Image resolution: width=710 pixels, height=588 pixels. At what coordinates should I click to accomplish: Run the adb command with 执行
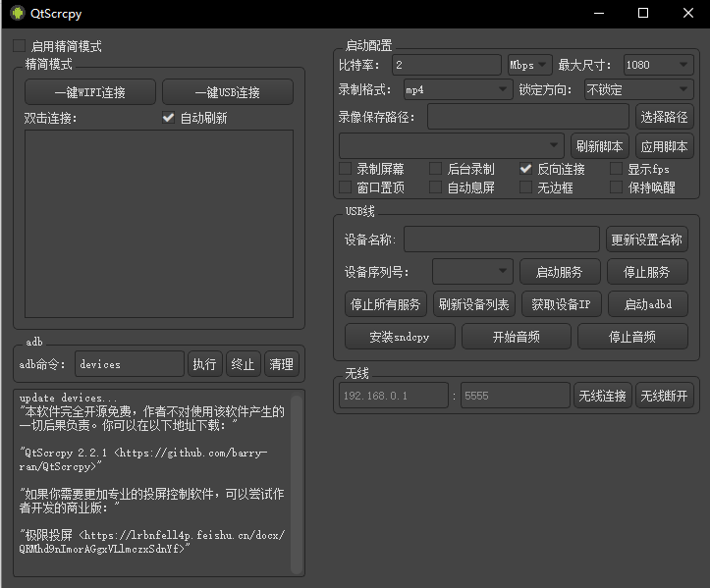click(205, 363)
